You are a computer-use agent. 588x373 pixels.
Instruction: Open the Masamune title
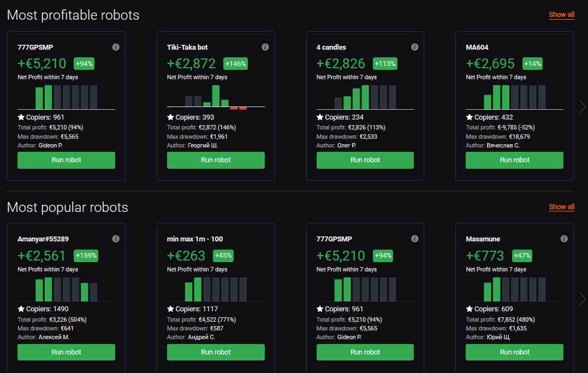click(483, 239)
